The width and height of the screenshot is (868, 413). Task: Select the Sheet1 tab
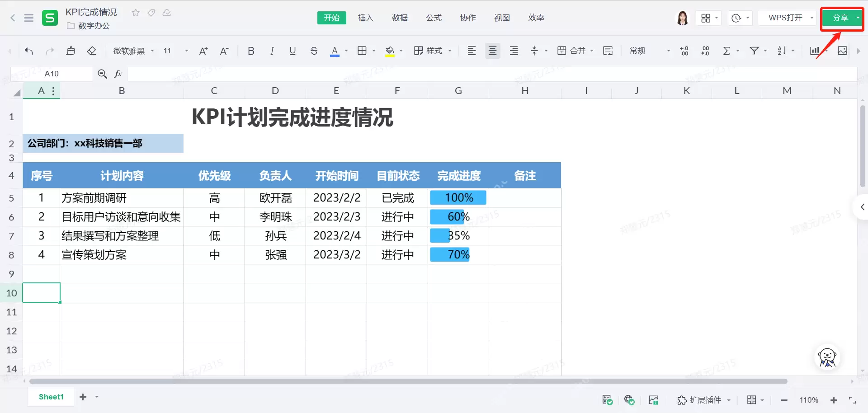[x=51, y=397]
